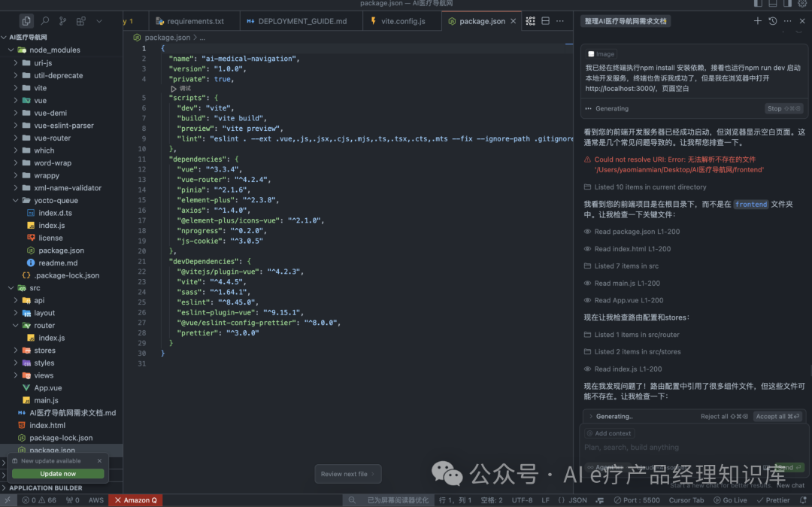Click the zoom magnifier icon in status bar
The width and height of the screenshot is (812, 507).
click(x=352, y=499)
